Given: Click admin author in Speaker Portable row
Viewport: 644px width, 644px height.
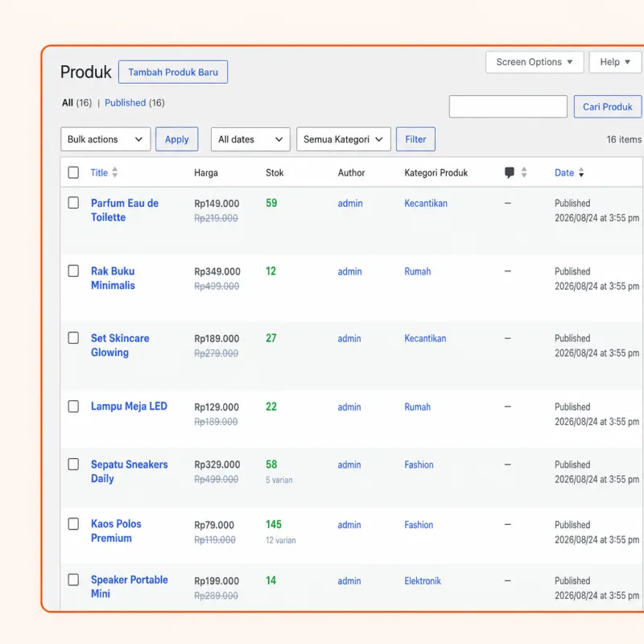Looking at the screenshot, I should click(349, 581).
